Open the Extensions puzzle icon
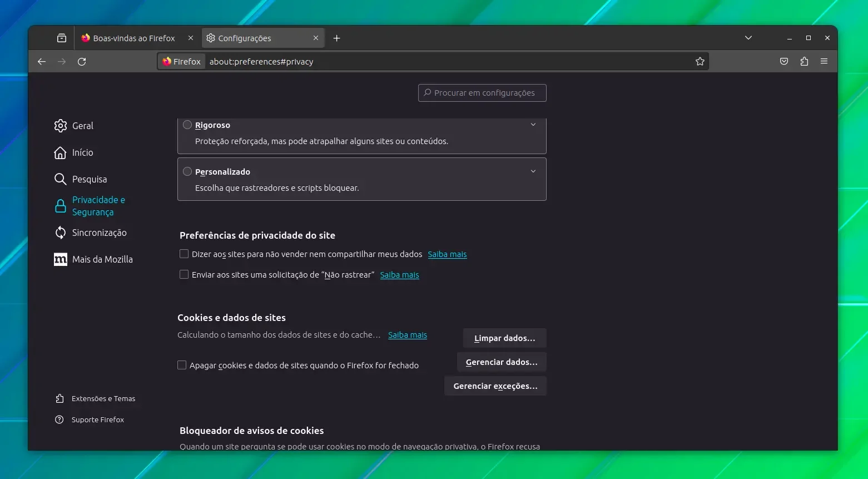 coord(804,62)
